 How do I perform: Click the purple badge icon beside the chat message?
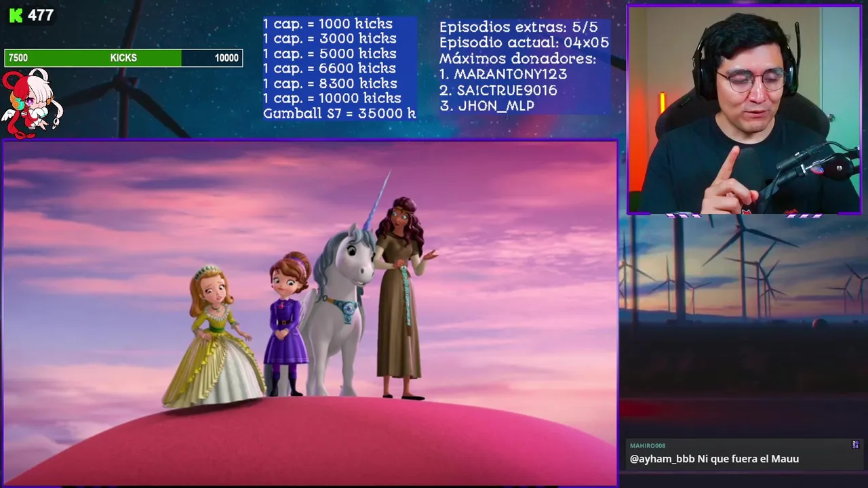855,445
